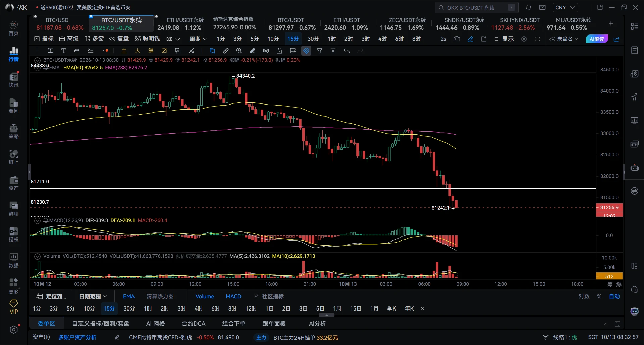Switch to the 纳斯达克综合指数 tab

tap(234, 24)
